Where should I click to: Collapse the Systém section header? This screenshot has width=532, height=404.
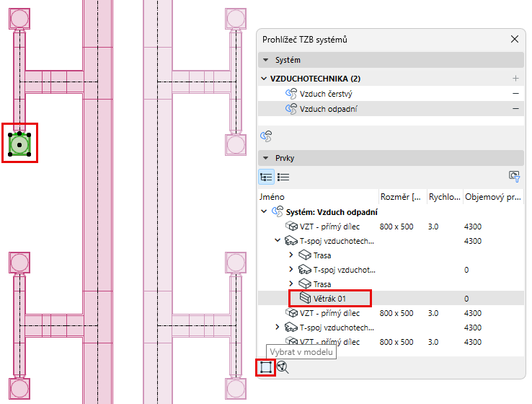pyautogui.click(x=391, y=60)
